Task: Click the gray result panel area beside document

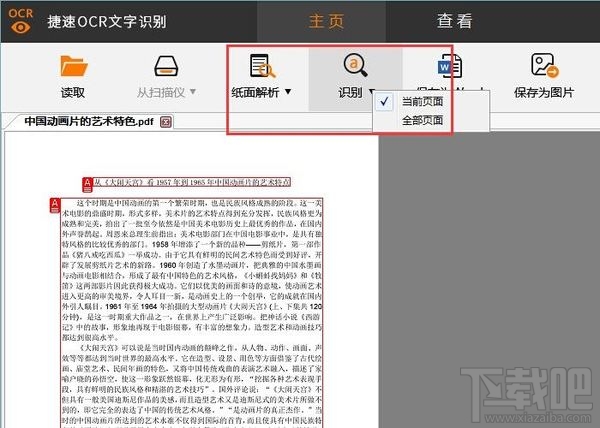Action: pos(489,279)
